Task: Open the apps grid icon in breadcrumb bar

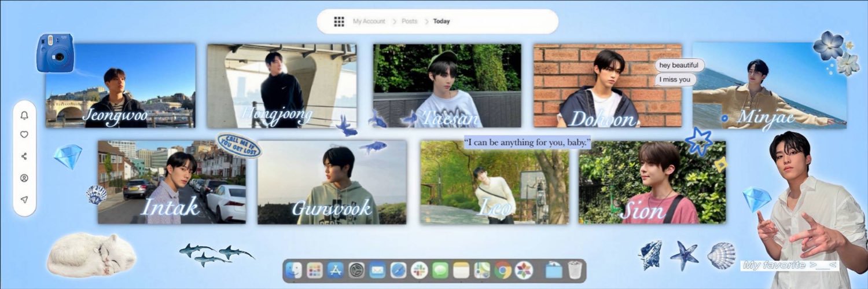Action: tap(339, 21)
